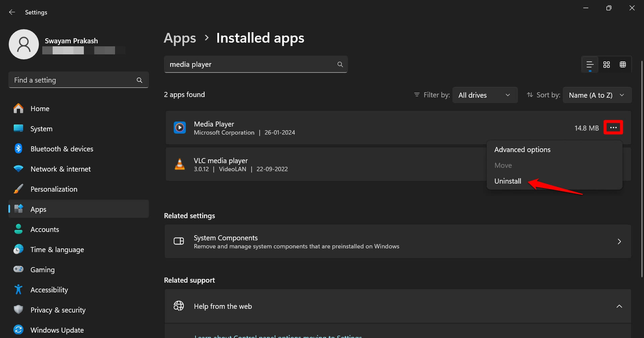Open Network & internet settings
The height and width of the screenshot is (338, 644).
pyautogui.click(x=78, y=169)
